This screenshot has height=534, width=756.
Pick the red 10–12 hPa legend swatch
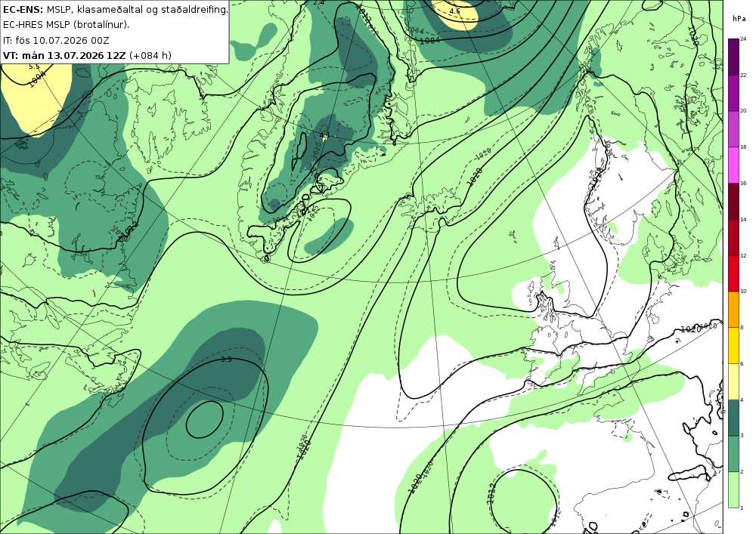[x=733, y=273]
